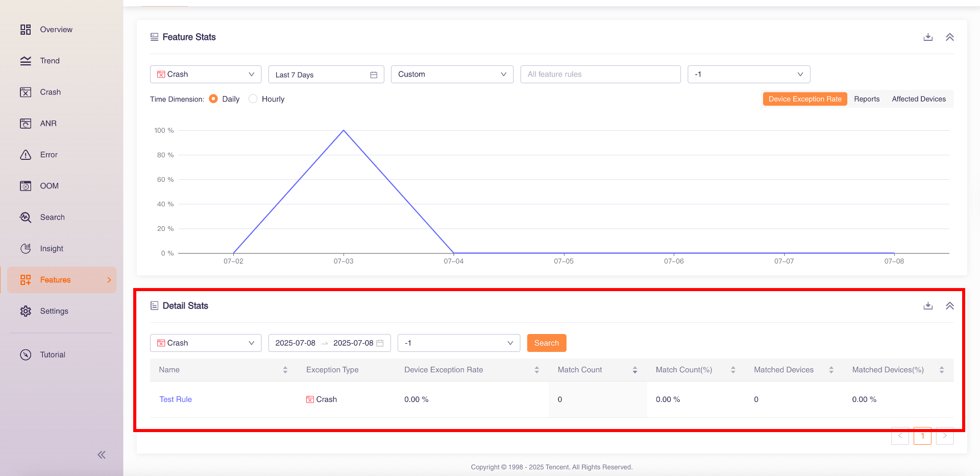980x476 pixels.
Task: Click the Features grid icon in the sidebar
Action: coord(26,280)
